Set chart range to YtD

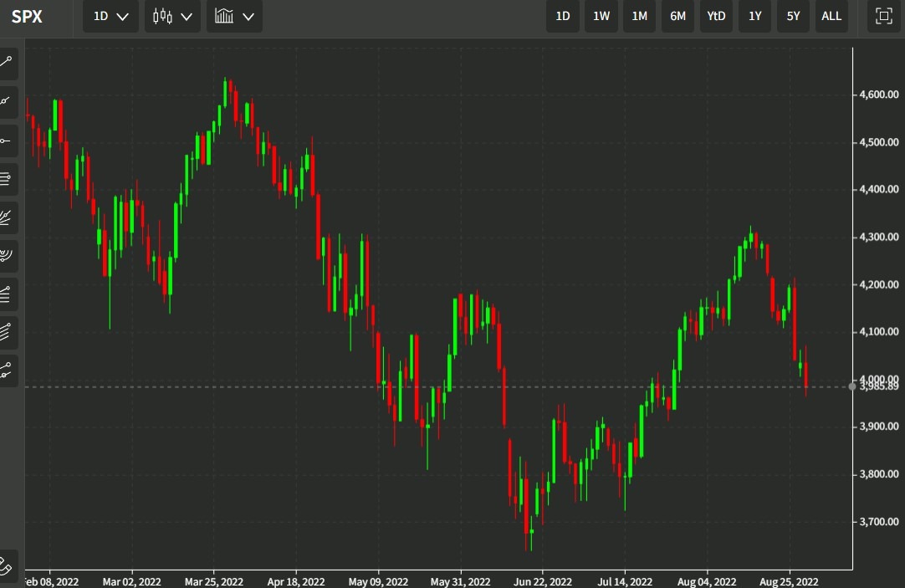coord(716,16)
